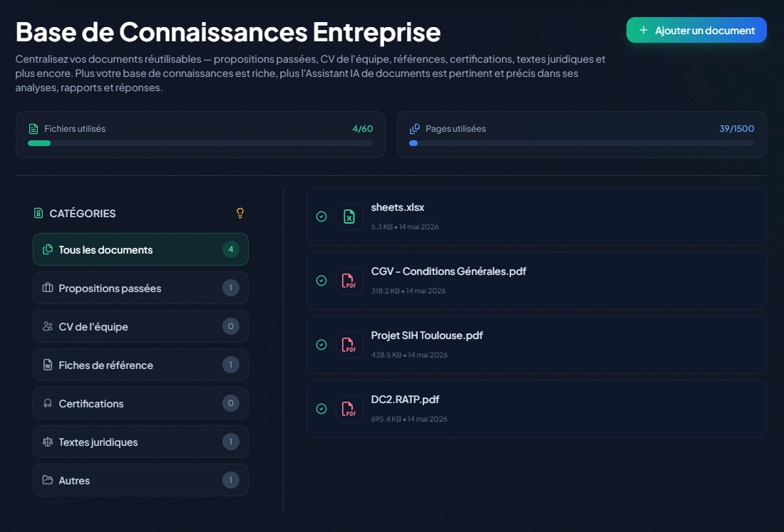Click the 4/60 files usage value
Image resolution: width=784 pixels, height=532 pixels.
363,128
